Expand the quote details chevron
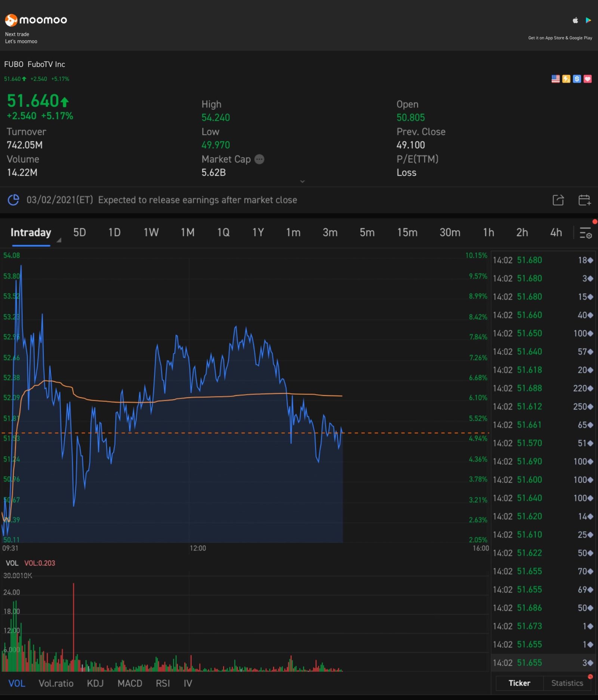This screenshot has width=598, height=700. click(x=302, y=181)
